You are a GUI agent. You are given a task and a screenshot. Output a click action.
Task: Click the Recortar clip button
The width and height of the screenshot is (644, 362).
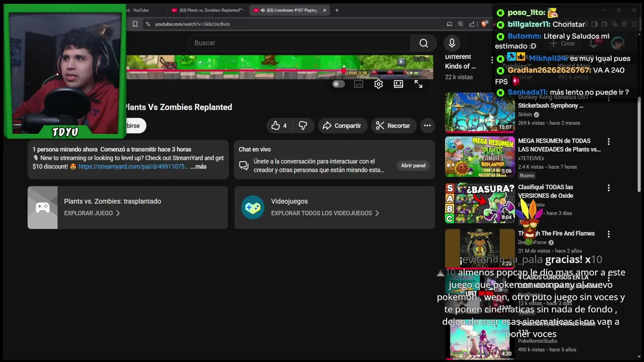[393, 126]
